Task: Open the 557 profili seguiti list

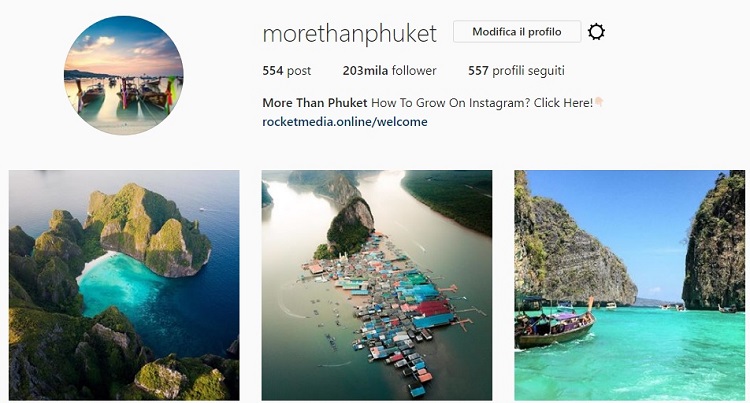Action: [516, 71]
